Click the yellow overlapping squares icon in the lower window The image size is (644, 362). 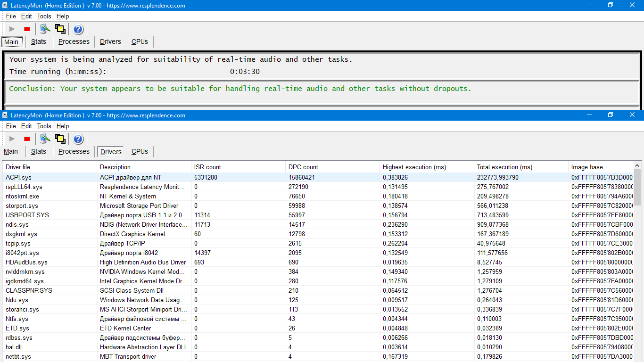click(60, 139)
